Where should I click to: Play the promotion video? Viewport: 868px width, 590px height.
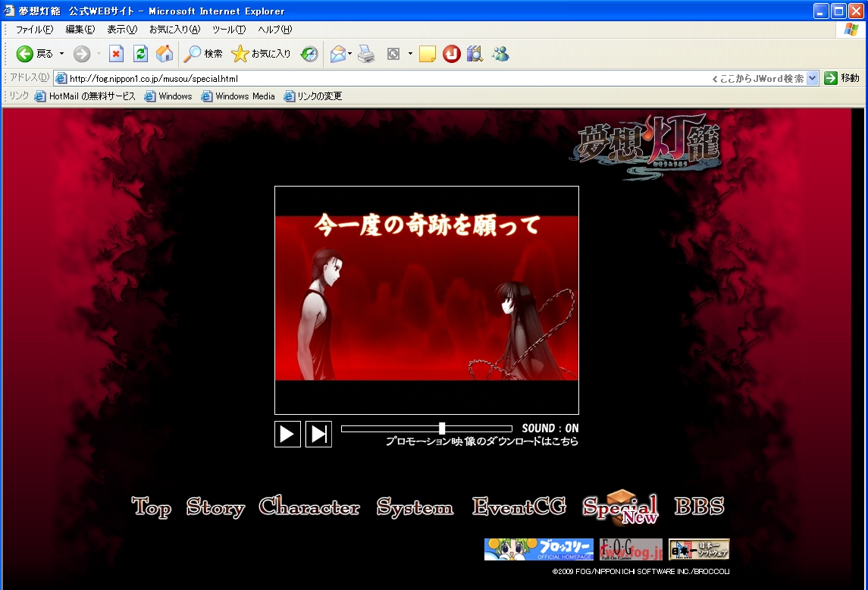288,434
